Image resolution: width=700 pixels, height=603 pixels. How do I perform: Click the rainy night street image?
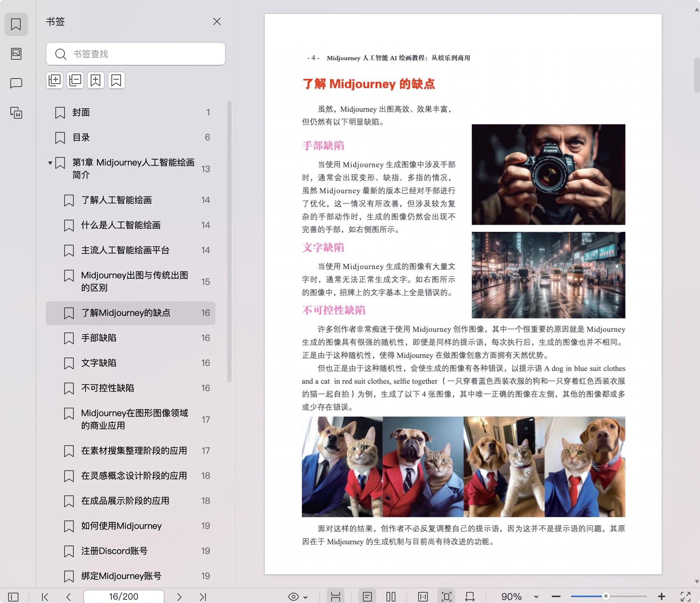[x=548, y=275]
